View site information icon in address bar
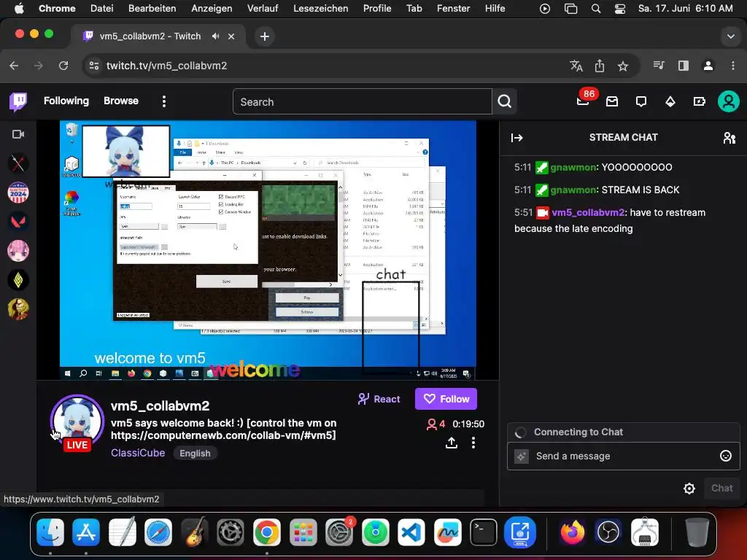The image size is (747, 560). (94, 66)
